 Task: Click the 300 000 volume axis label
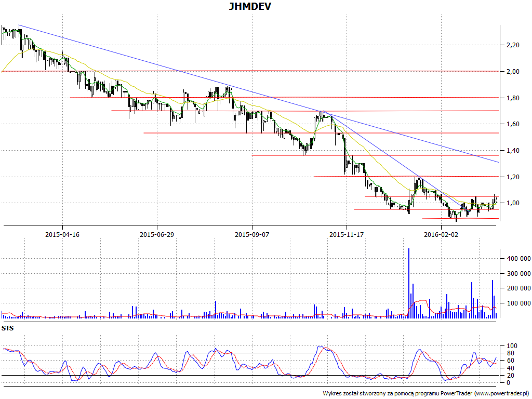click(x=518, y=273)
